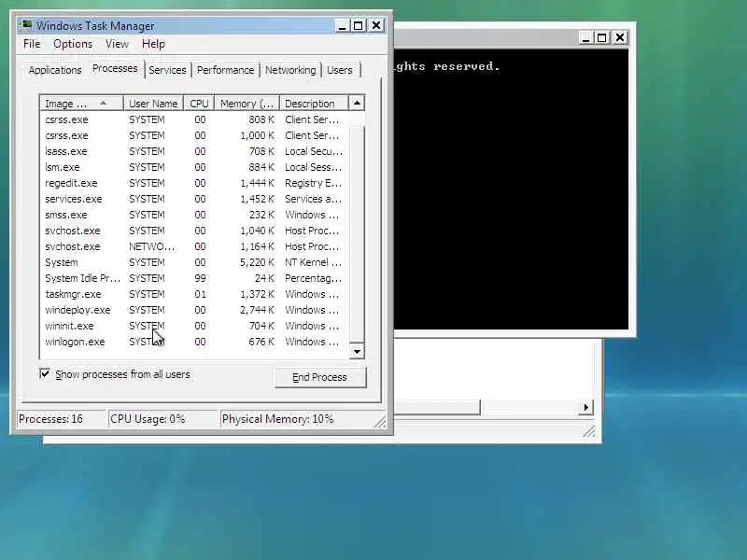Screen dimensions: 747x560
Task: Click the background window's scroll right arrow
Action: [x=586, y=408]
